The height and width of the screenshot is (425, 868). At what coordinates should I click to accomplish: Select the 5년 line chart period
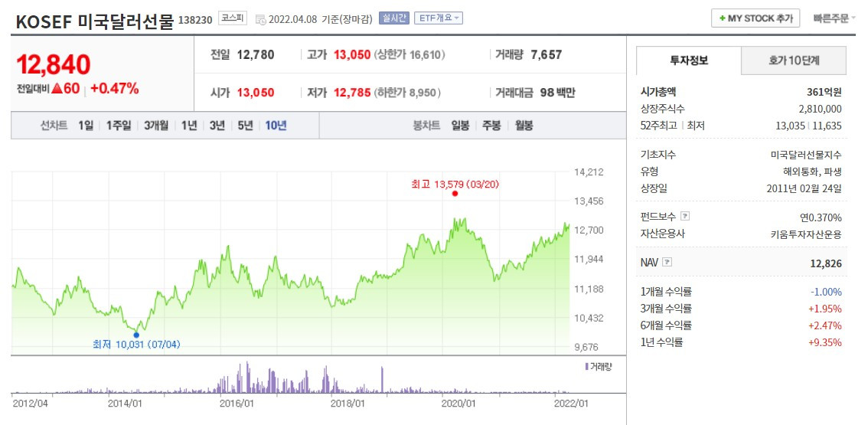click(x=245, y=126)
